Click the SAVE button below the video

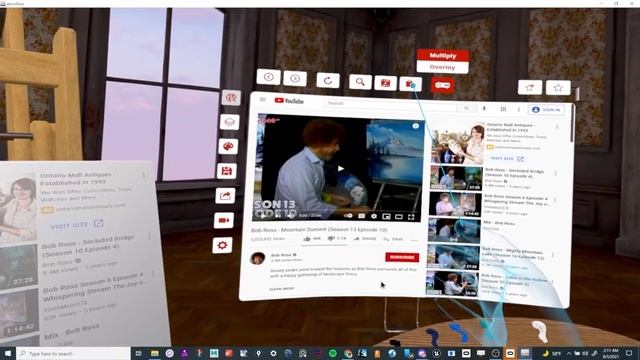(393, 240)
